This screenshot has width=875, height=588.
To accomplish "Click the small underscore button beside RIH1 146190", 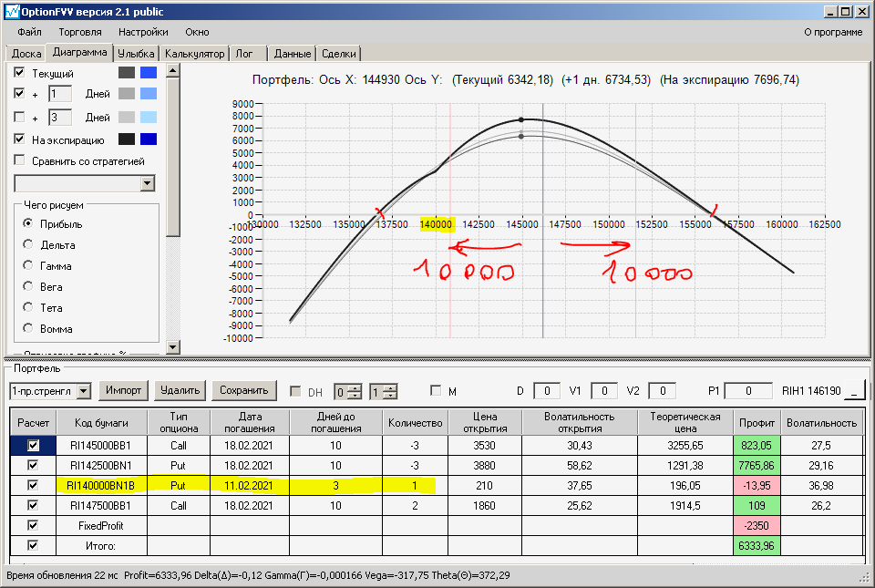I will point(854,391).
